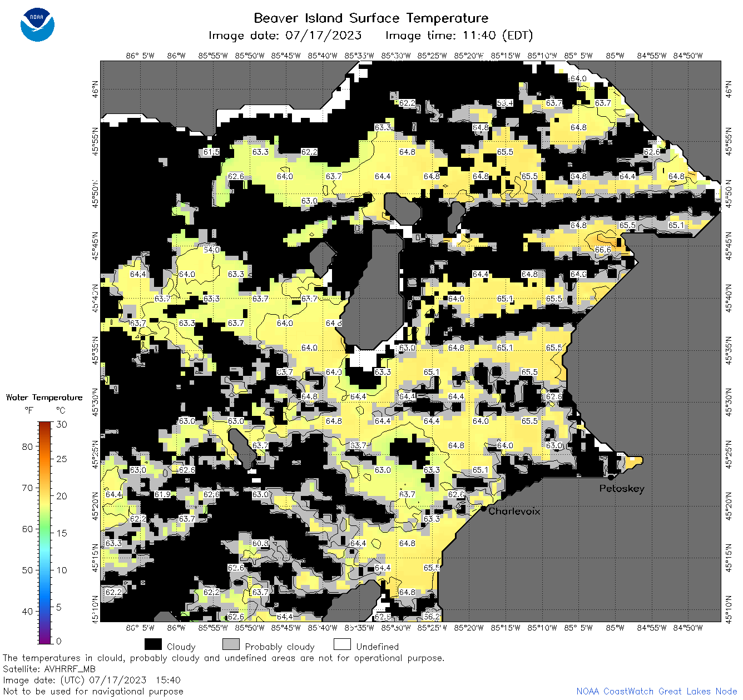The width and height of the screenshot is (743, 700).
Task: Open the NOAA CoastWatch Great Lakes Node link
Action: [x=657, y=692]
